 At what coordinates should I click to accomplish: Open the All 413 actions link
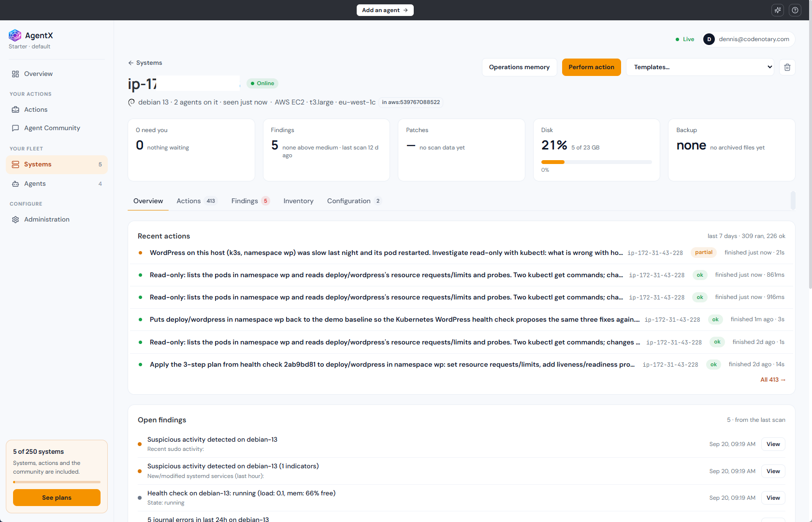tap(773, 380)
